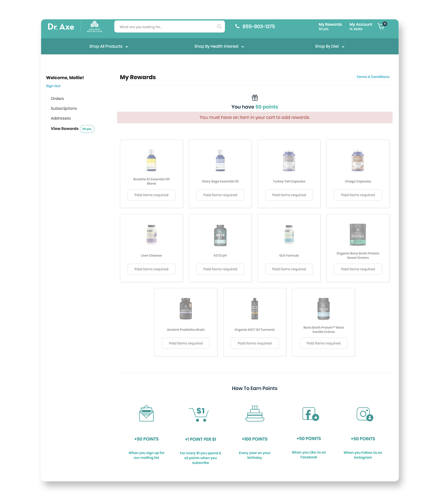Go to Orders in the sidebar
Screen dimensions: 435x504
click(x=57, y=99)
